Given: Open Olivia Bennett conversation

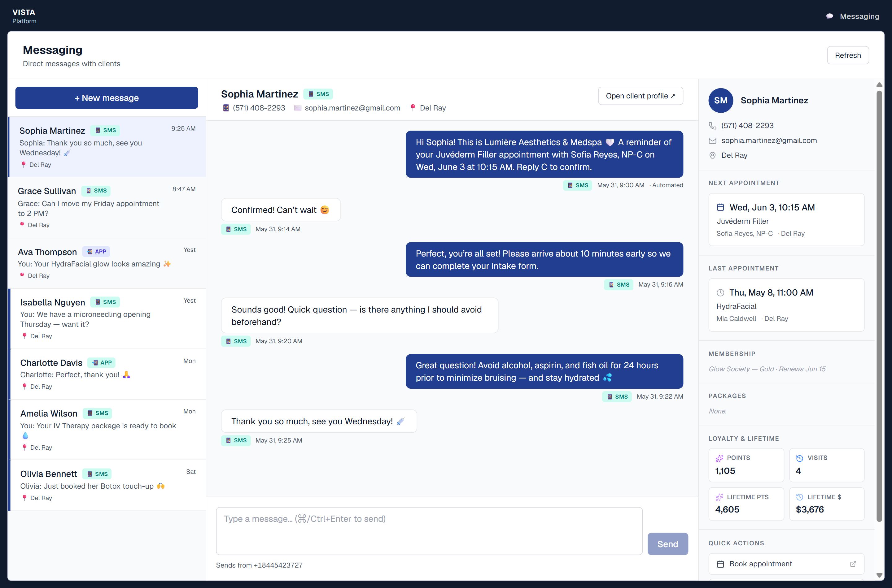Looking at the screenshot, I should [107, 485].
